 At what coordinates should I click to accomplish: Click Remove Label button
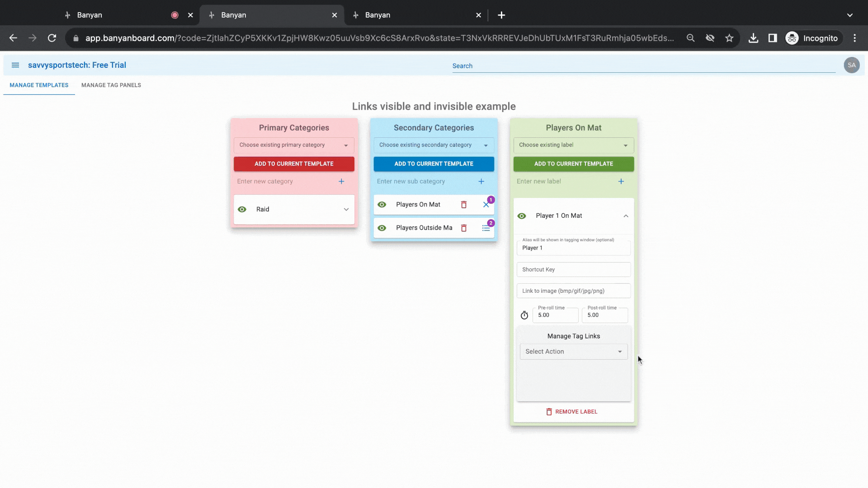point(572,412)
